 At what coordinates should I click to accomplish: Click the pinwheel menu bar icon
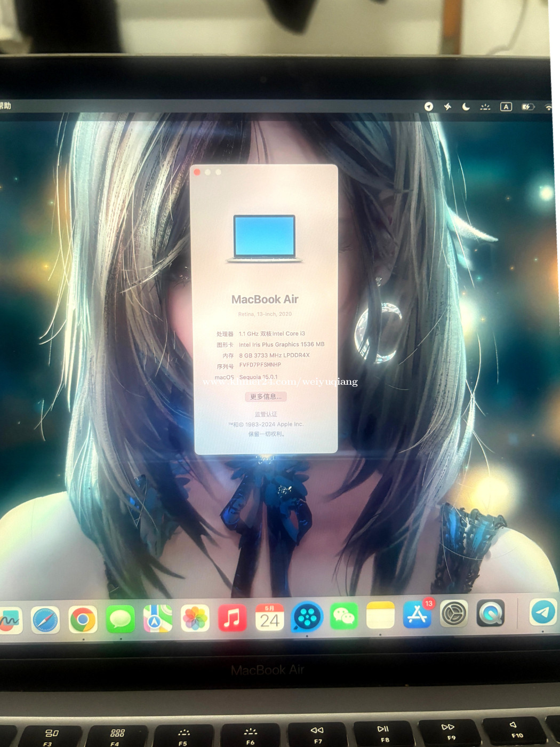(x=447, y=107)
